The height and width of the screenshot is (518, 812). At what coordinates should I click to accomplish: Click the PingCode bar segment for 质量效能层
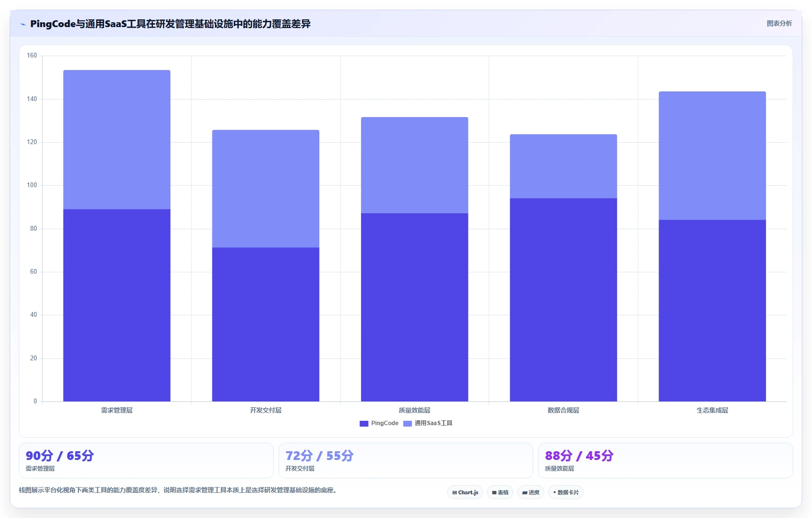coord(415,307)
